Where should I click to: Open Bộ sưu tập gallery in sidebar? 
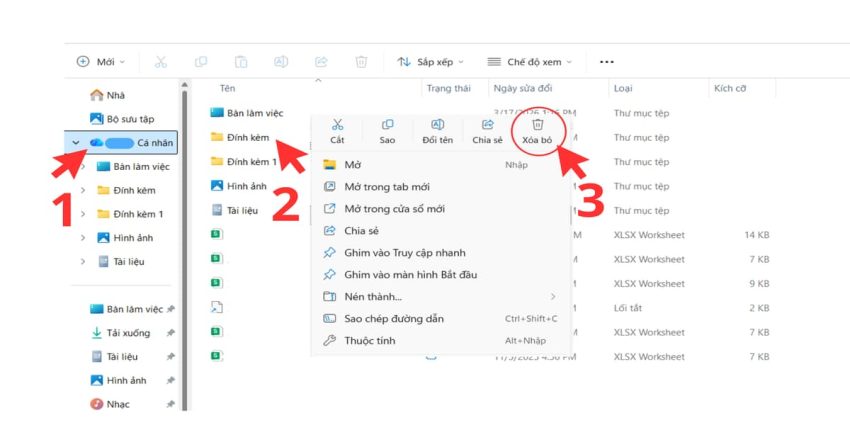[x=122, y=119]
